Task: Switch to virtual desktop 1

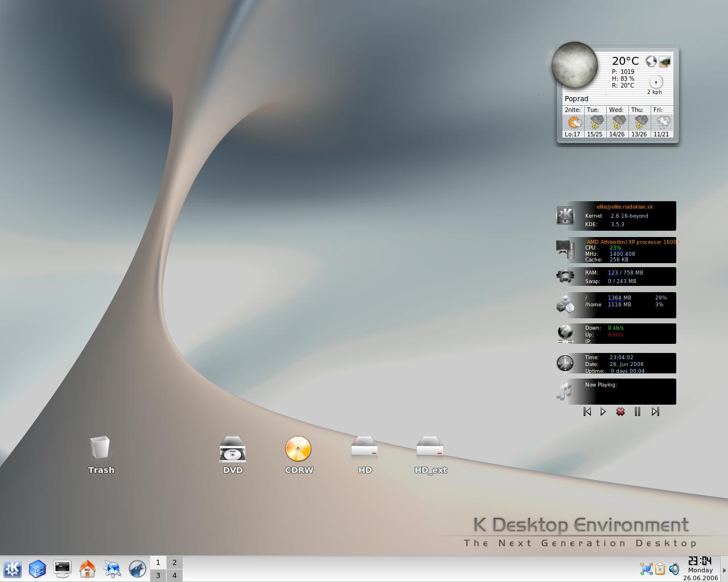Action: pyautogui.click(x=158, y=562)
